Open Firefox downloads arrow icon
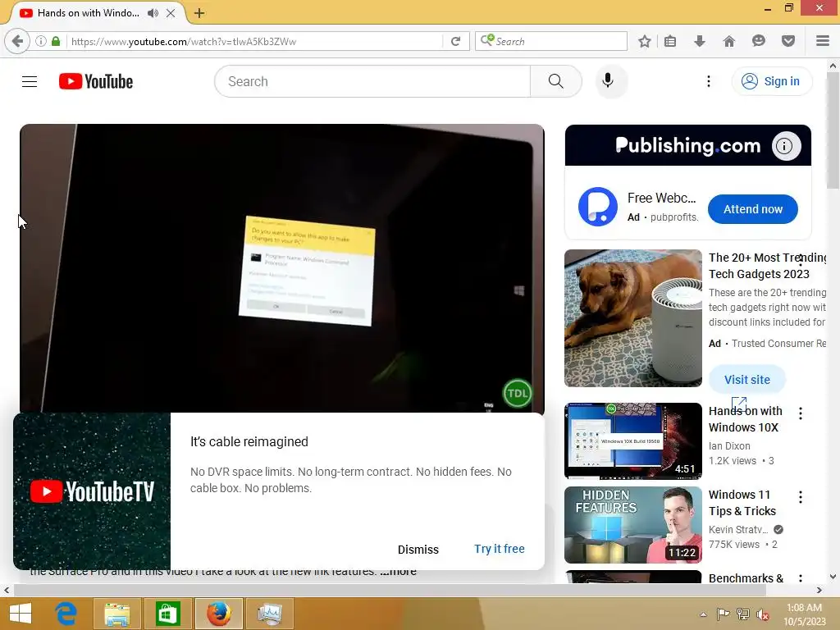 [x=699, y=41]
